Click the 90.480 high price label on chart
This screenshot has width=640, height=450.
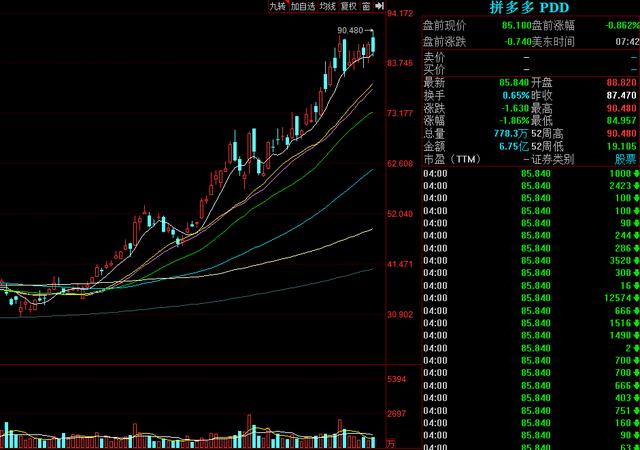[x=350, y=30]
